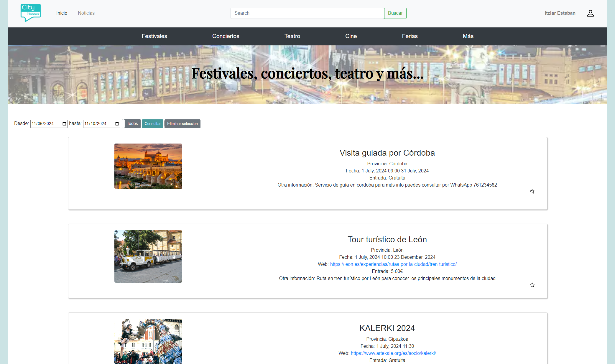This screenshot has width=615, height=364.
Task: Go to the Conciertos section
Action: [x=226, y=36]
